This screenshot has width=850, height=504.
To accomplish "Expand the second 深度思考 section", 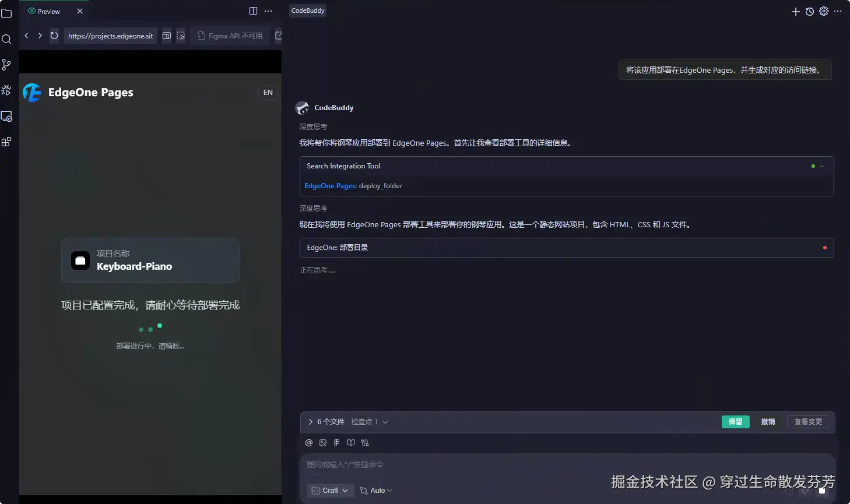I will tap(313, 208).
